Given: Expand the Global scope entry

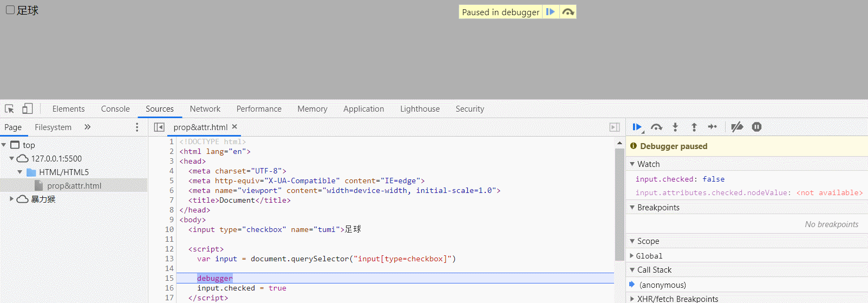Looking at the screenshot, I should (632, 256).
